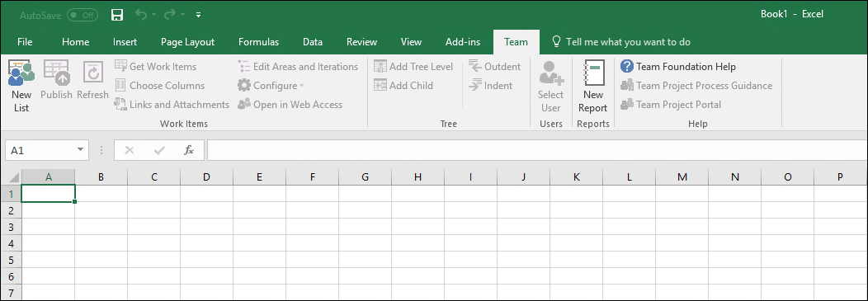The width and height of the screenshot is (868, 301).
Task: Open the Name Box dropdown arrow
Action: [x=81, y=150]
